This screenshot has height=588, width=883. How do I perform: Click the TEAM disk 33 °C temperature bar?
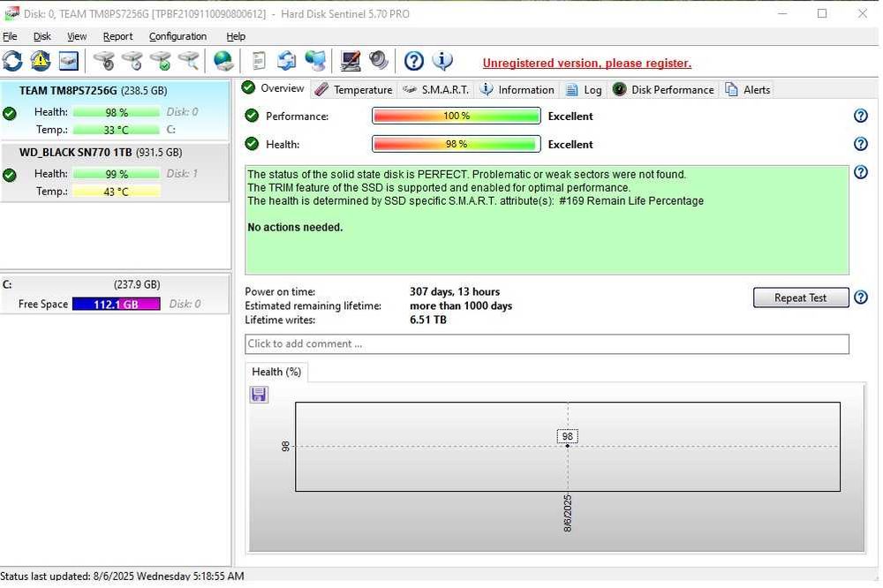tap(116, 130)
